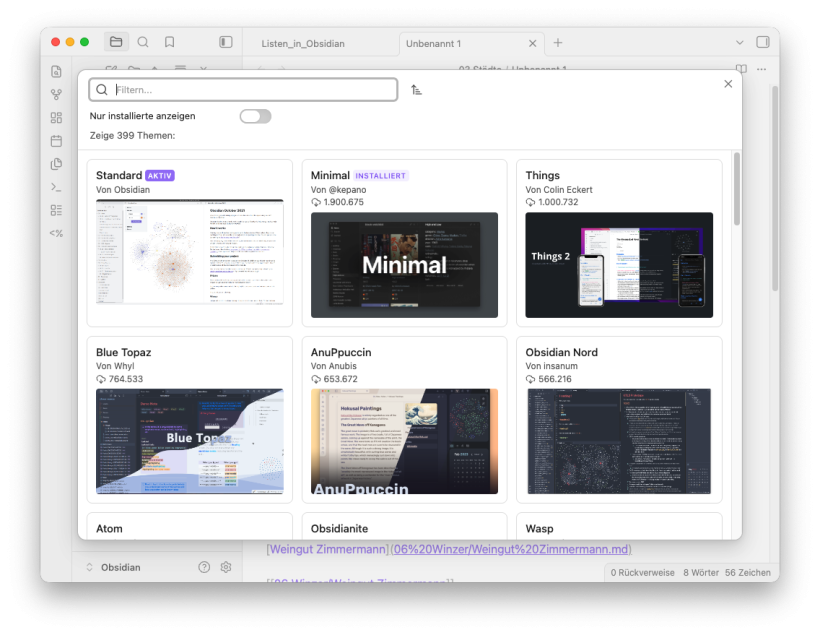Click the Templater <% ribbon icon

pos(56,233)
